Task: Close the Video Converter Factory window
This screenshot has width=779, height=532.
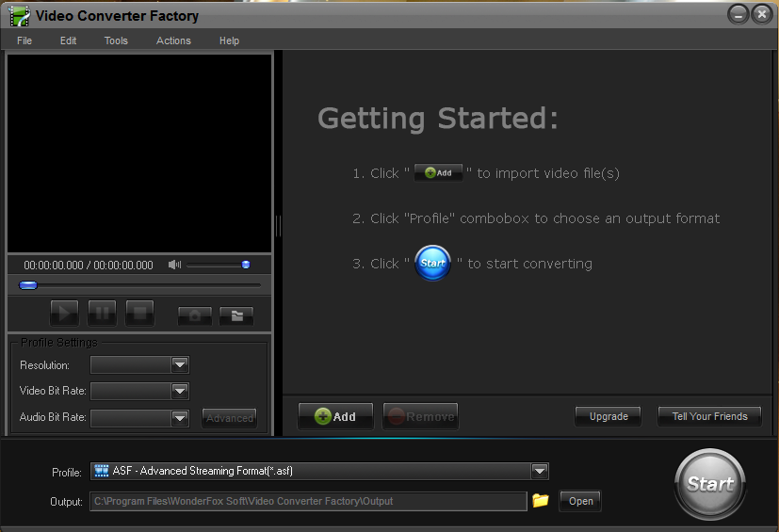Action: point(762,14)
